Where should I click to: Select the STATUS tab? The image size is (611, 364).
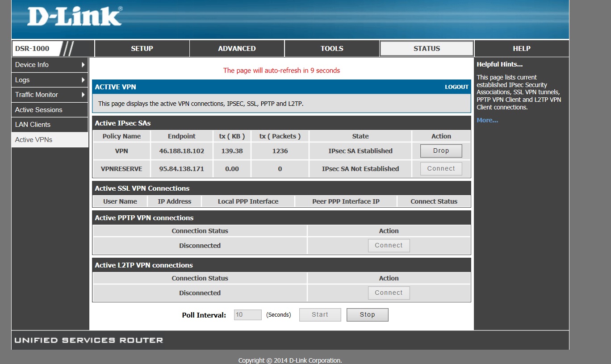click(427, 49)
